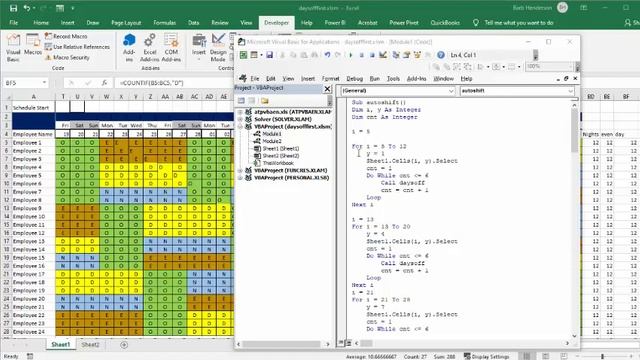Toggle Design Mode in Excel ribbon

pyautogui.click(x=218, y=47)
